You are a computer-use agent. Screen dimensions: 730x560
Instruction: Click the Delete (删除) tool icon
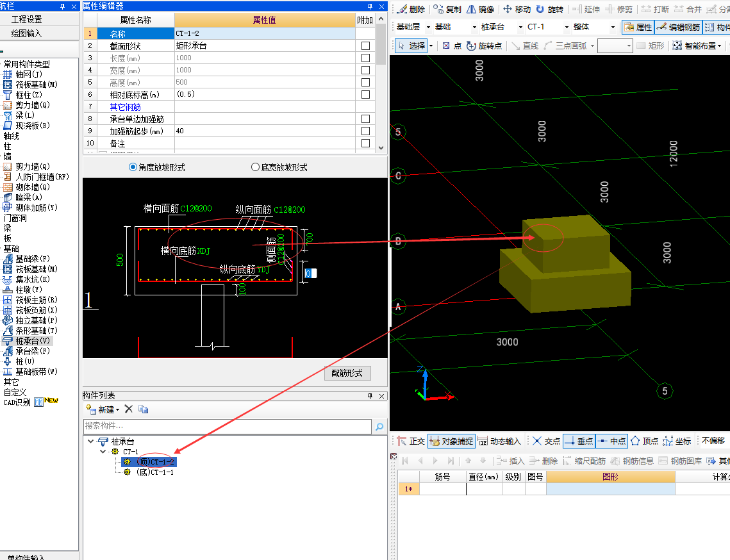[x=403, y=10]
